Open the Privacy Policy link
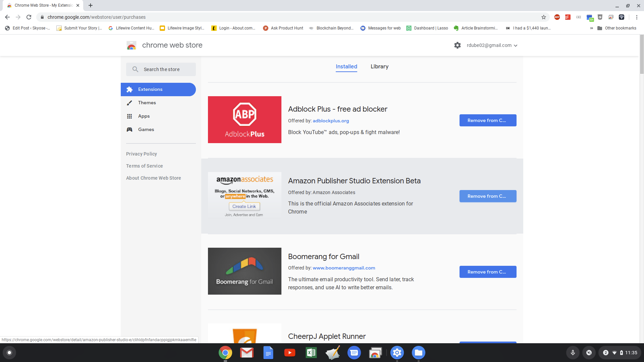The height and width of the screenshot is (362, 644). tap(142, 154)
